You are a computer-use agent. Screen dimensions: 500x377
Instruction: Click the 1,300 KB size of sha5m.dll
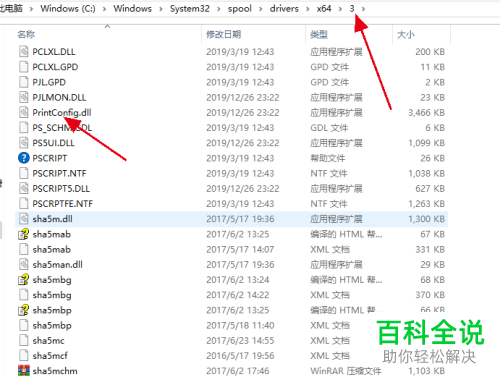(426, 219)
